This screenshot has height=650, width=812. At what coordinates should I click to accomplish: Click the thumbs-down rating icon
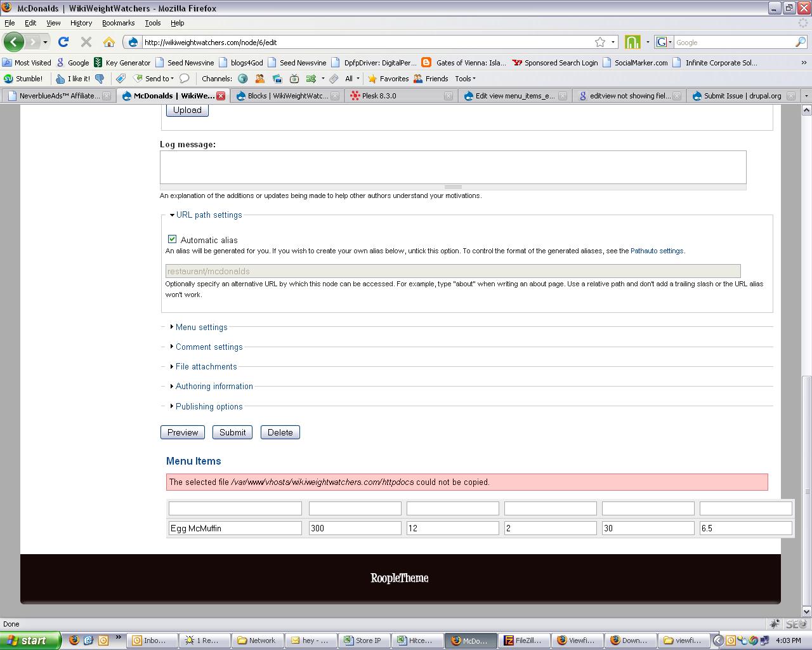click(x=100, y=78)
